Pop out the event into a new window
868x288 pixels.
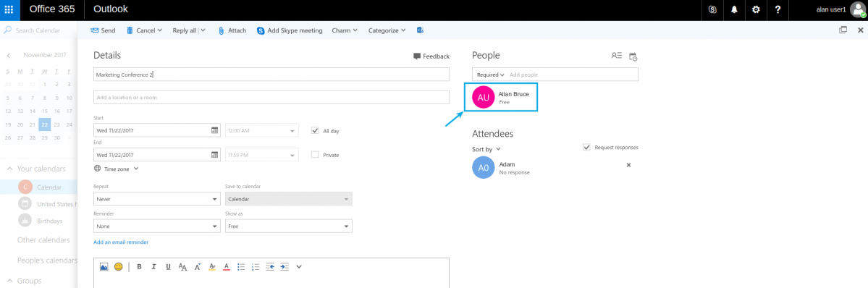(x=843, y=30)
